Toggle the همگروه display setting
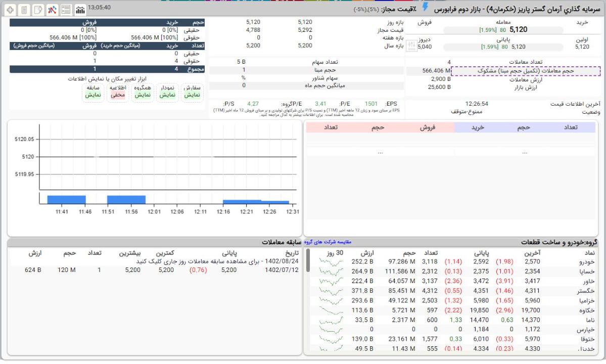 click(x=143, y=92)
